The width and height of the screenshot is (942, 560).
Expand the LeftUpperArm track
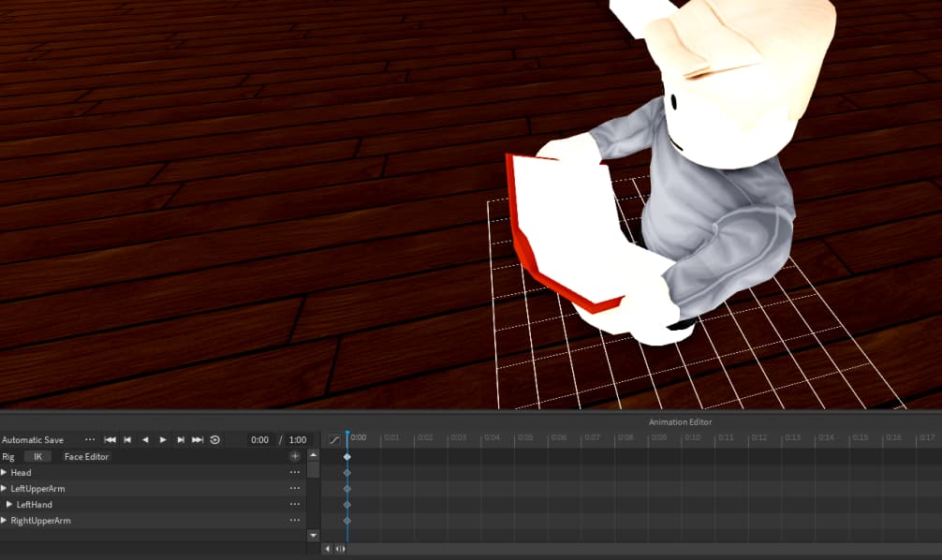[6, 488]
